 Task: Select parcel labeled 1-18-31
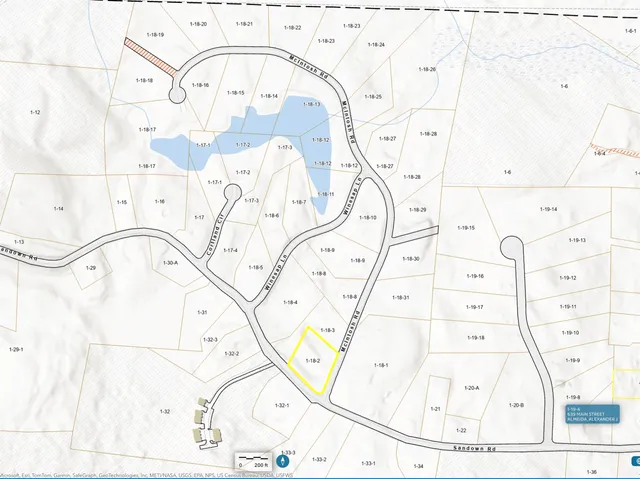coord(400,297)
